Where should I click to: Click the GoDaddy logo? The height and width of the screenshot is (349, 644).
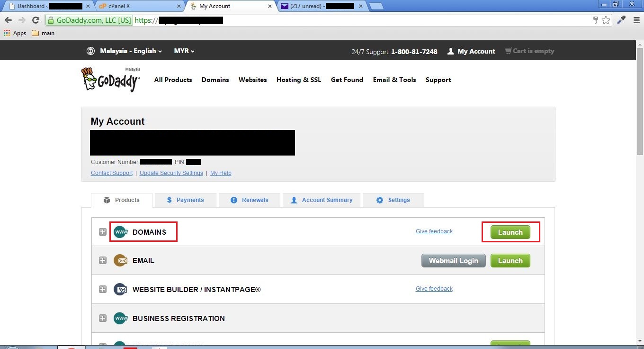click(111, 79)
